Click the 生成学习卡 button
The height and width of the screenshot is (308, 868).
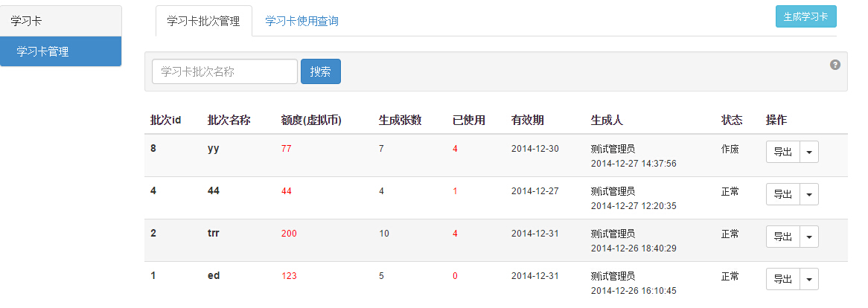806,16
